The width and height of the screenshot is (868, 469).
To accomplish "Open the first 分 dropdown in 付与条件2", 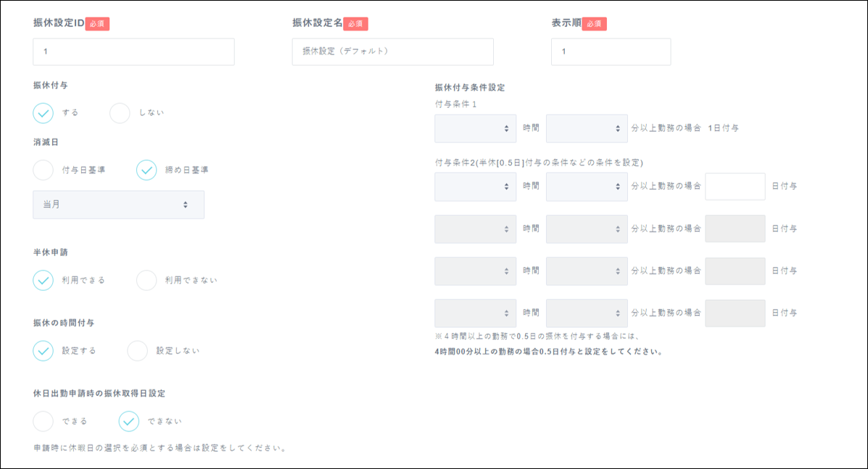I will (587, 186).
